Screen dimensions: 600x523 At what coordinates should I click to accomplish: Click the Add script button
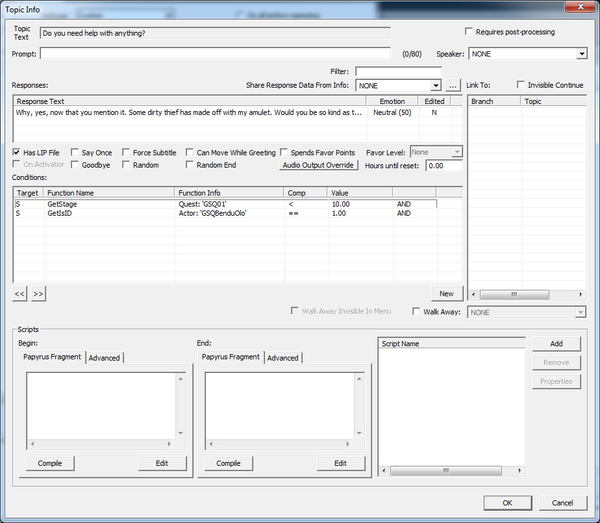(x=555, y=344)
